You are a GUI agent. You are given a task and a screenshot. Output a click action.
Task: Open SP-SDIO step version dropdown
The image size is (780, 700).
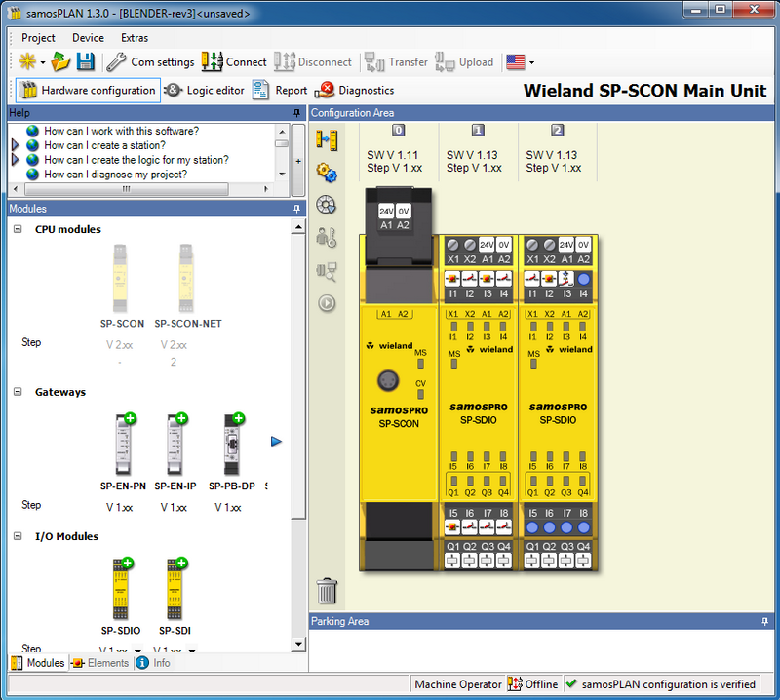pos(137,649)
